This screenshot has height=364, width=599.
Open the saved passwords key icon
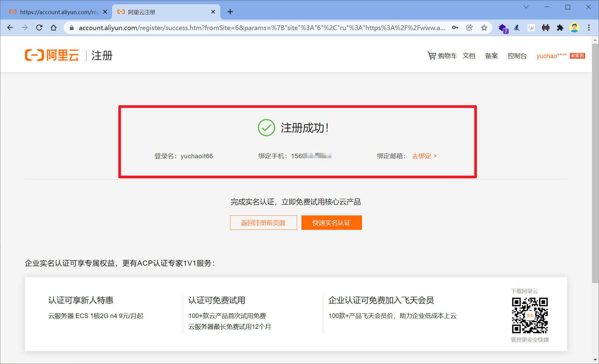point(455,28)
